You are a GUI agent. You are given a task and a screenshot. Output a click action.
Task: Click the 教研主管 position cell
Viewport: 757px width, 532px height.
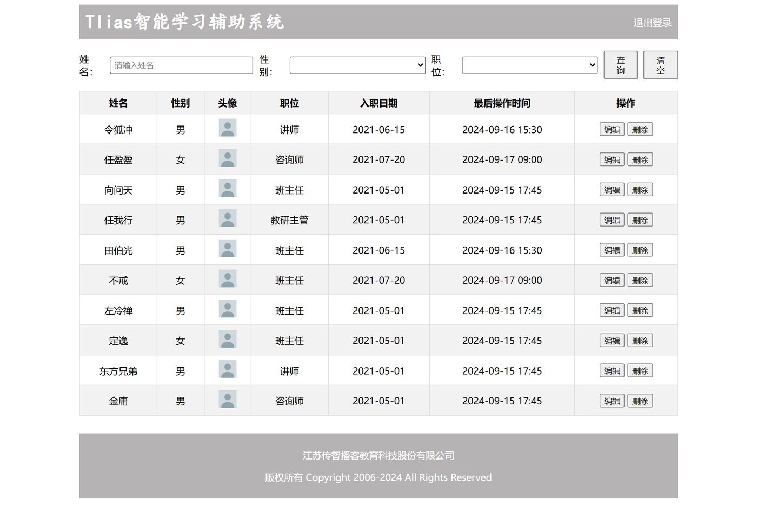(290, 220)
